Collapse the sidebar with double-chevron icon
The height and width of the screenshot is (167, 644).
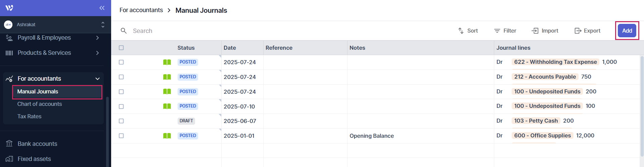pos(102,8)
